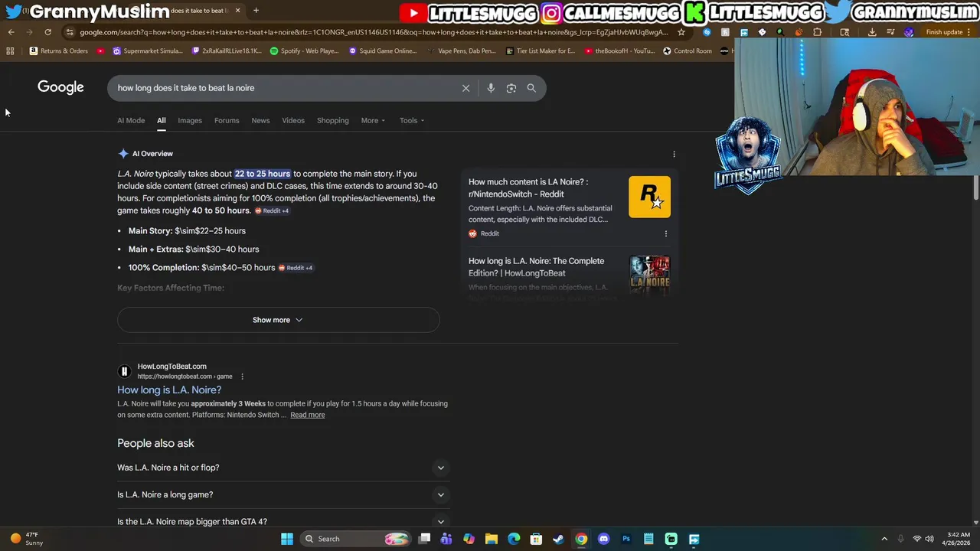The height and width of the screenshot is (551, 980).
Task: Open Photoshop from the taskbar
Action: click(626, 539)
